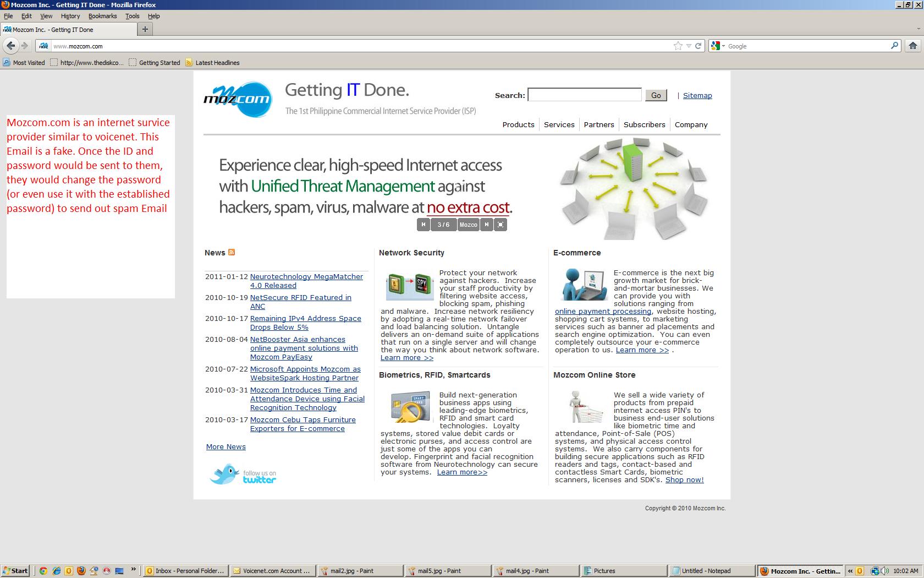
Task: Open the URL history dropdown arrow
Action: click(689, 46)
